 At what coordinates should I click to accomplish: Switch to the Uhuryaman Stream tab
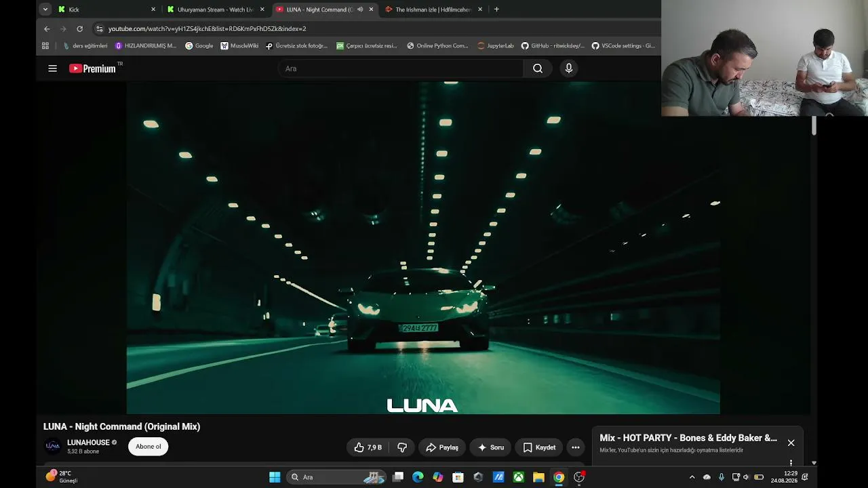coord(216,9)
